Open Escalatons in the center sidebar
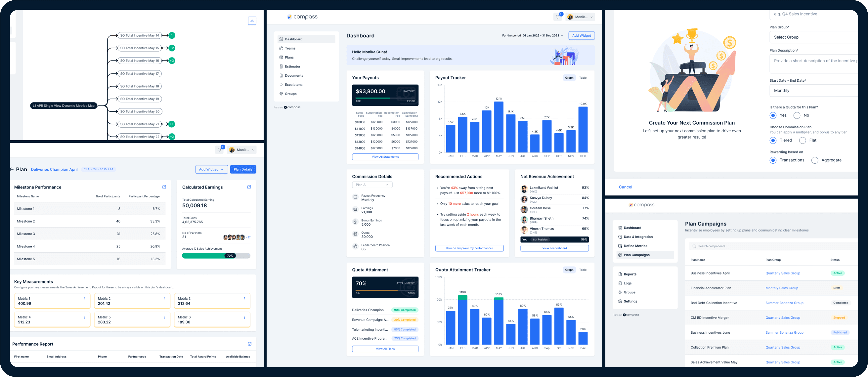Viewport: 868px width, 377px height. tap(293, 85)
